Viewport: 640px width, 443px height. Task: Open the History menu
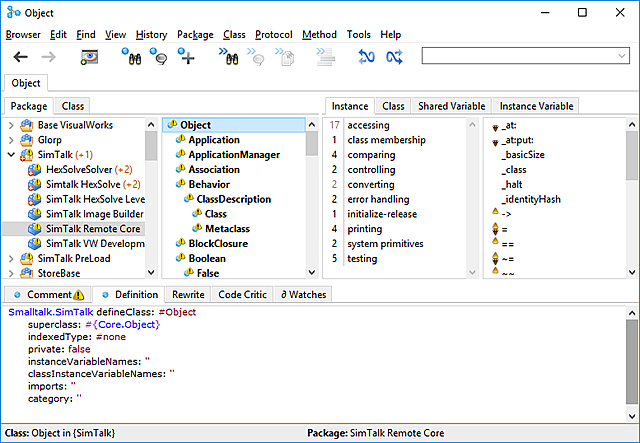tap(151, 35)
